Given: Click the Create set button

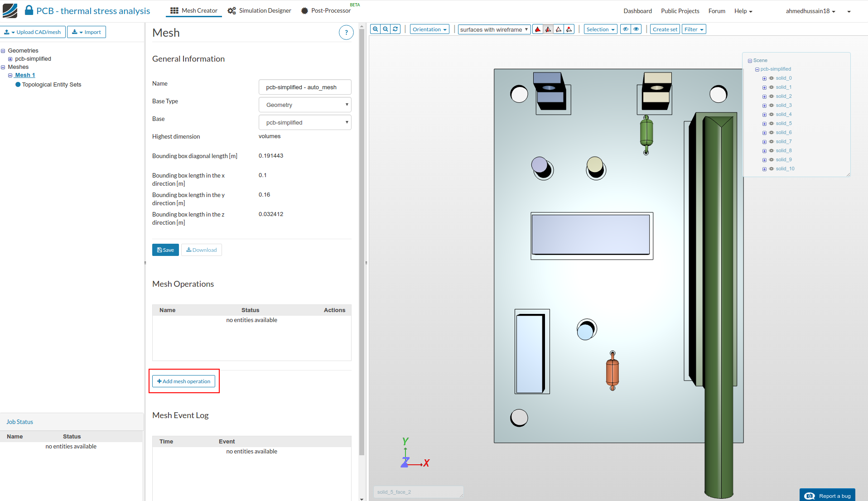Looking at the screenshot, I should click(665, 29).
